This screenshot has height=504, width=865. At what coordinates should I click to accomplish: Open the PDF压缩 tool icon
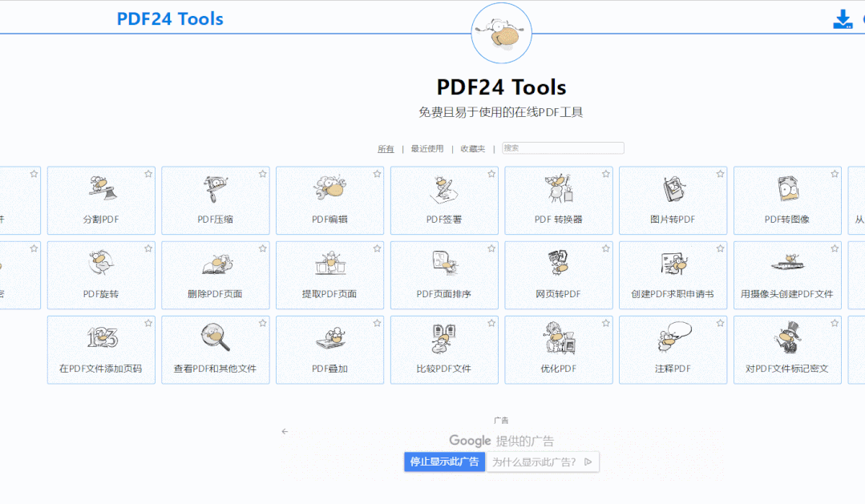tap(215, 189)
